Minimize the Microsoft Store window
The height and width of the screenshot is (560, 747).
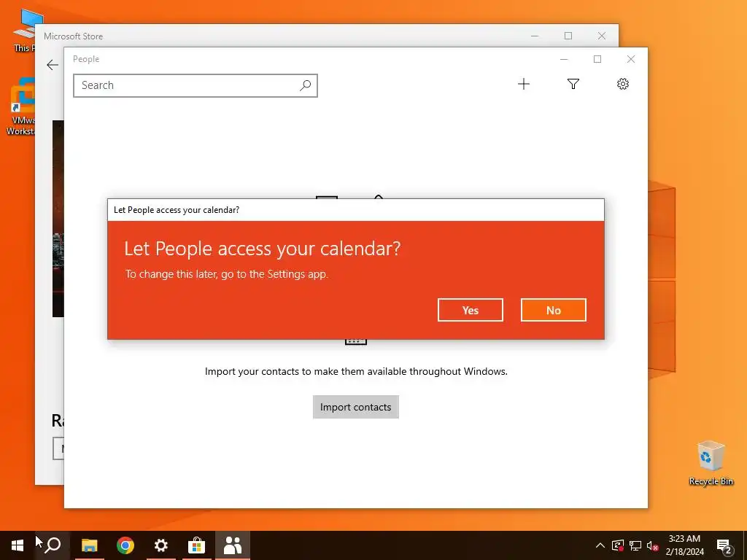point(535,36)
